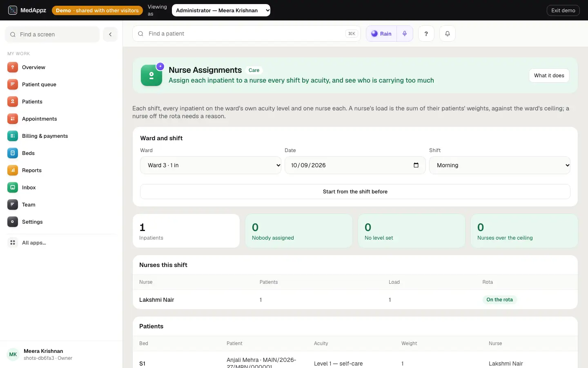The image size is (588, 368).
Task: Click the Demo shared with other visitors badge
Action: pos(97,10)
